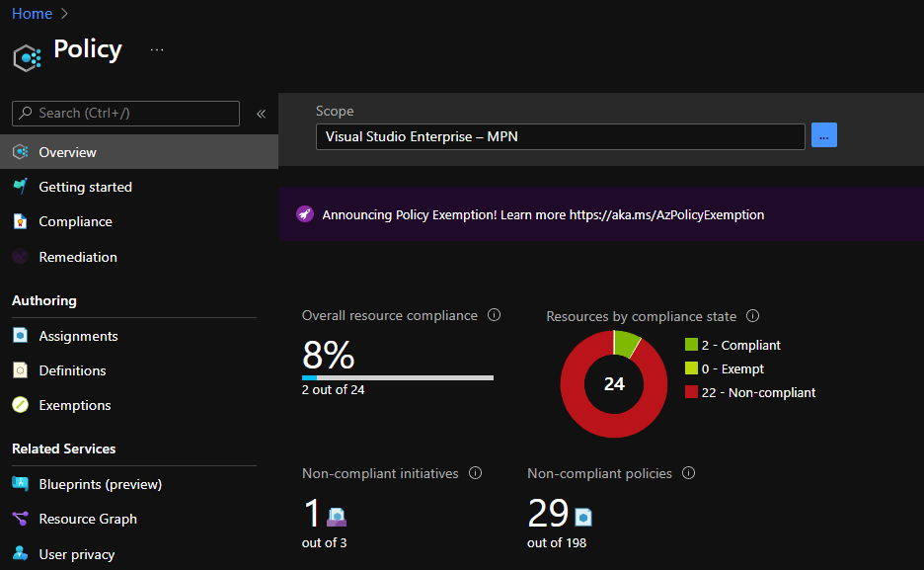This screenshot has height=570, width=924.
Task: Click the Definitions sidebar icon
Action: click(x=20, y=370)
